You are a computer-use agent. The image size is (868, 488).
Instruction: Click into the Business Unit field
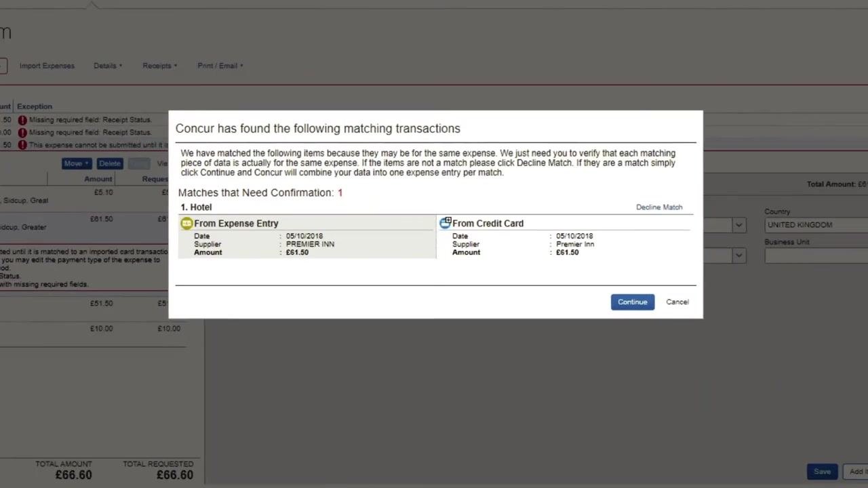(816, 255)
